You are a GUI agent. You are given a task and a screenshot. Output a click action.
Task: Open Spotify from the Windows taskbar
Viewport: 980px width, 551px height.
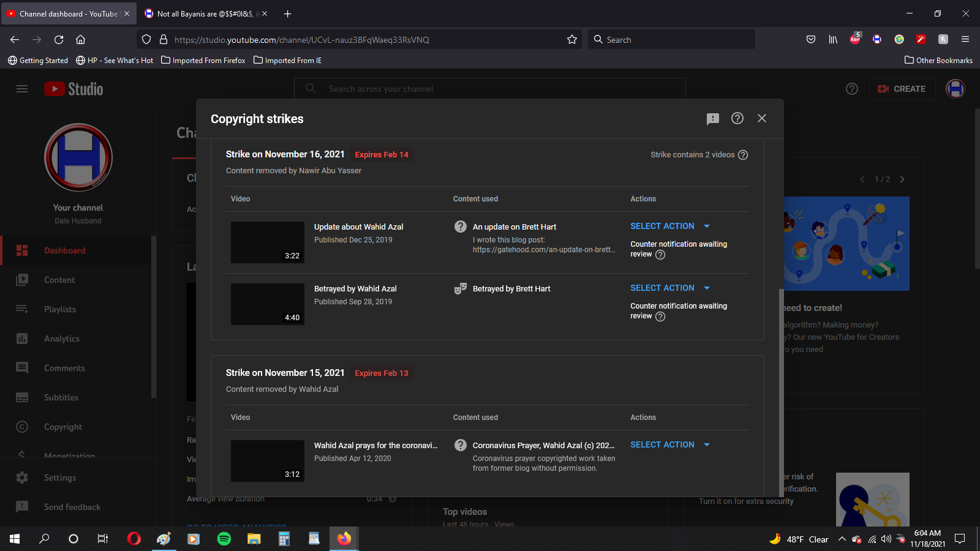224,539
